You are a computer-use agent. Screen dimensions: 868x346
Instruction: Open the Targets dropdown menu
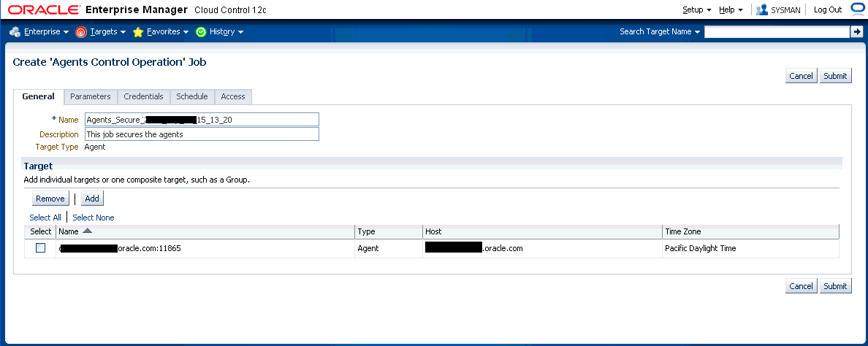click(108, 32)
